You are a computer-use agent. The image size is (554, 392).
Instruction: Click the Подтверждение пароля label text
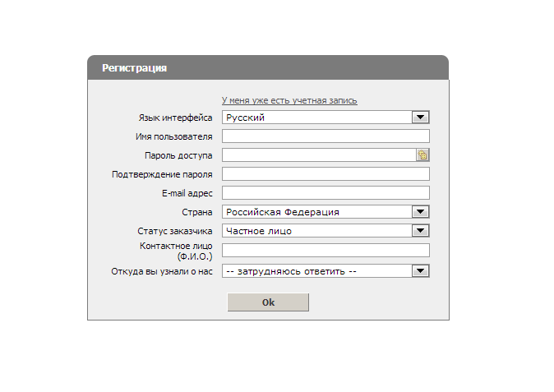(x=163, y=174)
